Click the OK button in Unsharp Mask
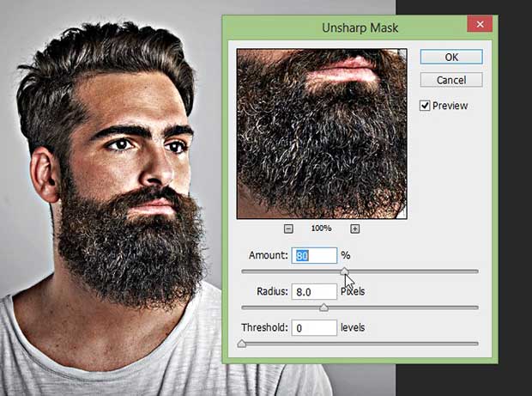 coord(451,57)
